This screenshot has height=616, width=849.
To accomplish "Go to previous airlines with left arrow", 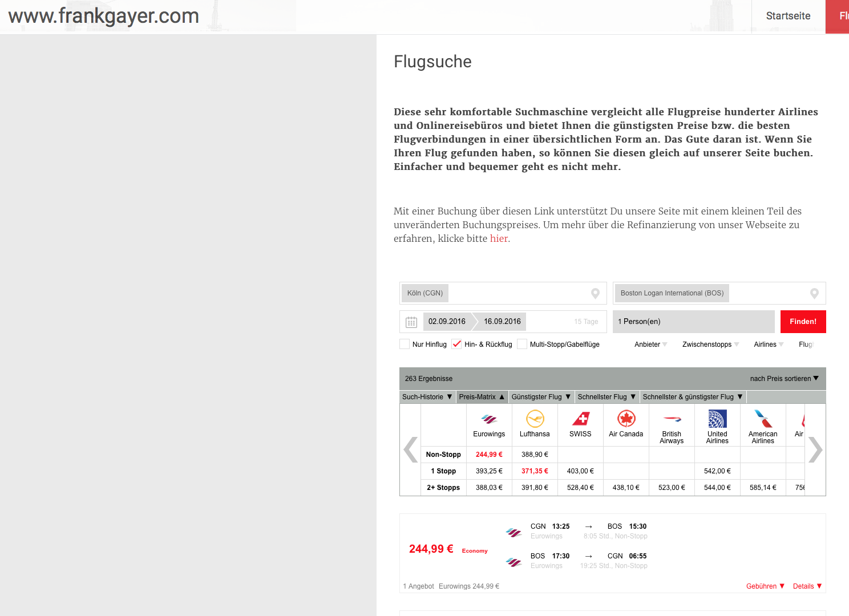I will 410,449.
